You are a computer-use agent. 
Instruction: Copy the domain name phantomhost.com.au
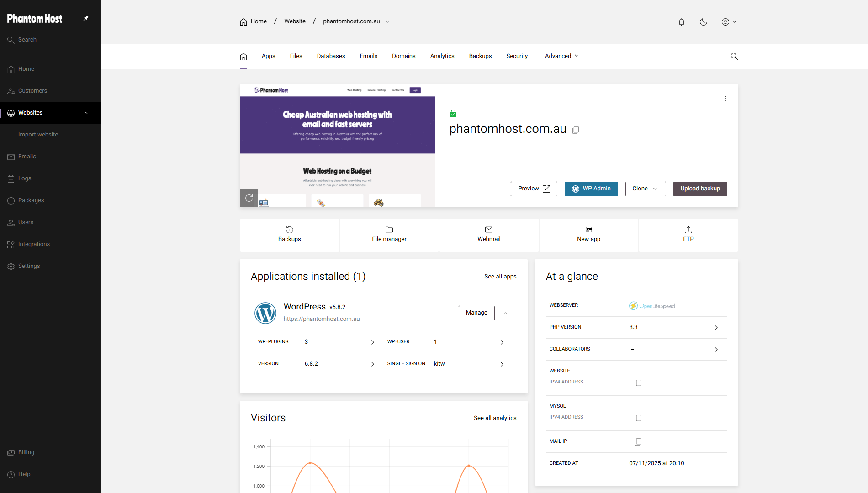(x=576, y=130)
